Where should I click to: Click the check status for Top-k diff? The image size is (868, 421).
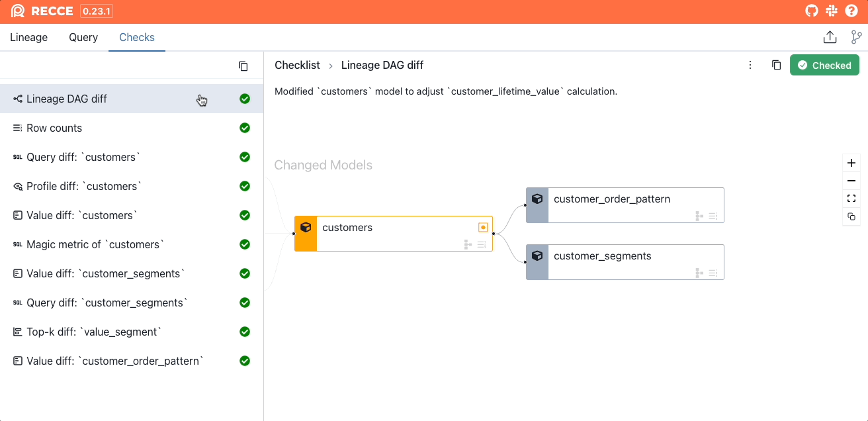click(245, 332)
